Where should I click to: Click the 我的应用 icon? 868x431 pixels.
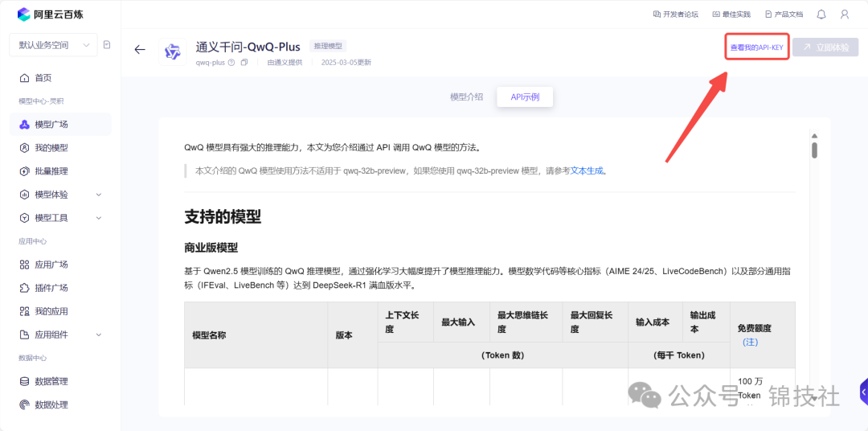pyautogui.click(x=24, y=311)
